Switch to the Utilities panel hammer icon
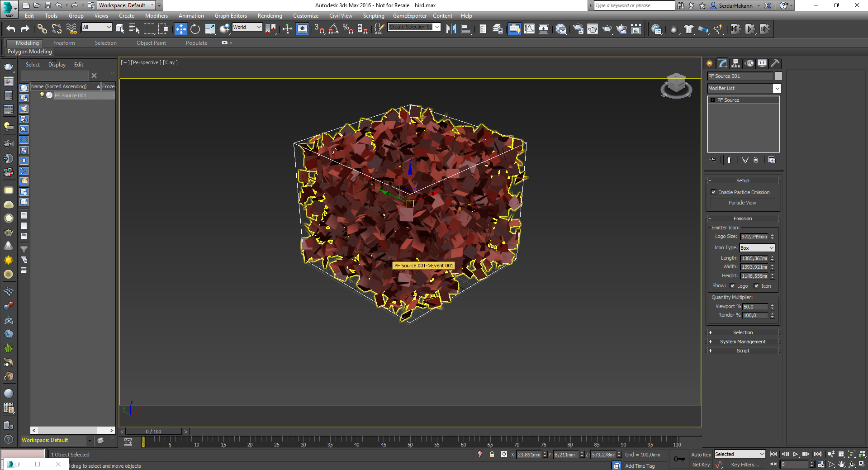This screenshot has height=470, width=868. 775,63
